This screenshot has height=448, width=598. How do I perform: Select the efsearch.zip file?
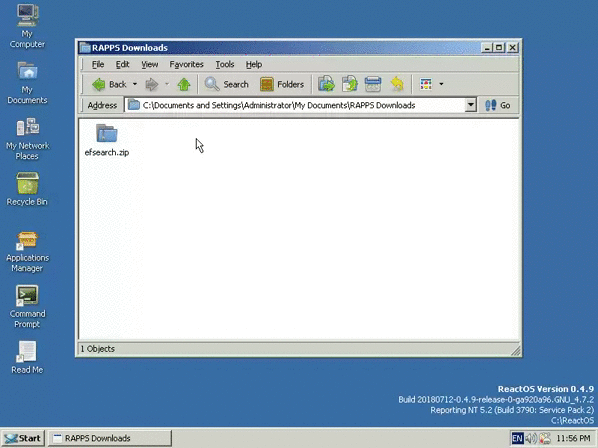coord(107,140)
